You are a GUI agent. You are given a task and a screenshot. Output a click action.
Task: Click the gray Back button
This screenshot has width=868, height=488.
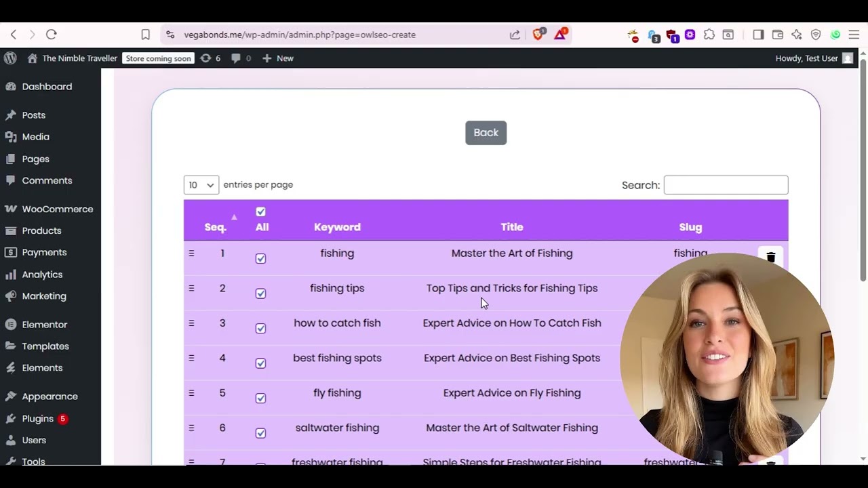click(486, 133)
